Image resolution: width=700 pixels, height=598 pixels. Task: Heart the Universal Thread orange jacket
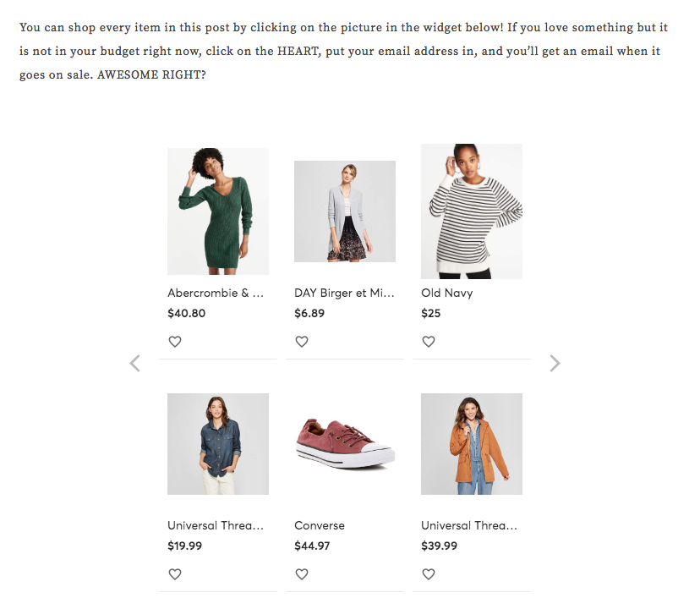429,574
